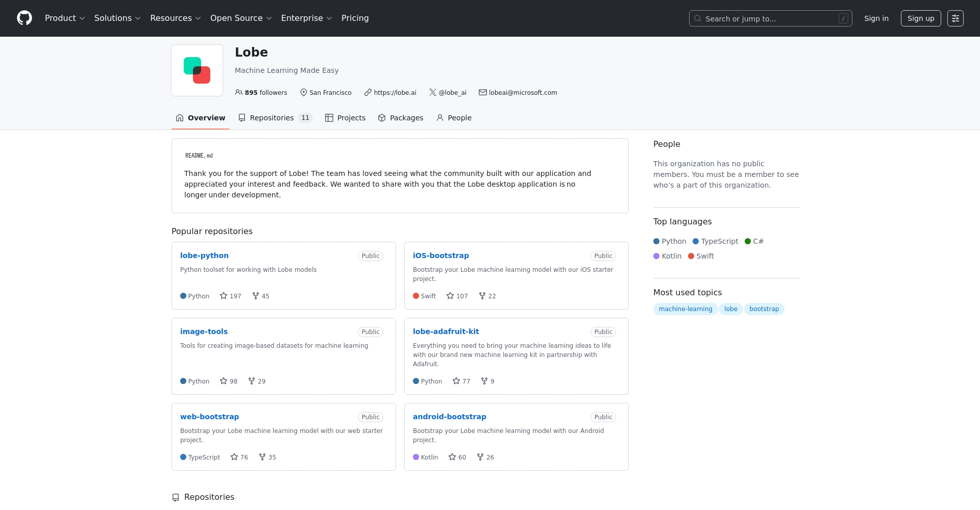Viewport: 980px width, 510px height.
Task: Open appearance settings icon button in header
Action: tap(955, 18)
